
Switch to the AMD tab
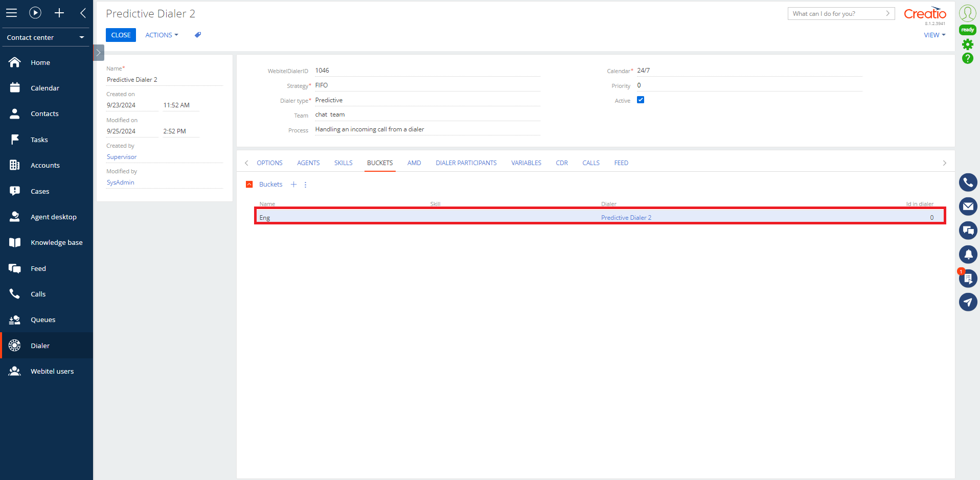pos(414,163)
